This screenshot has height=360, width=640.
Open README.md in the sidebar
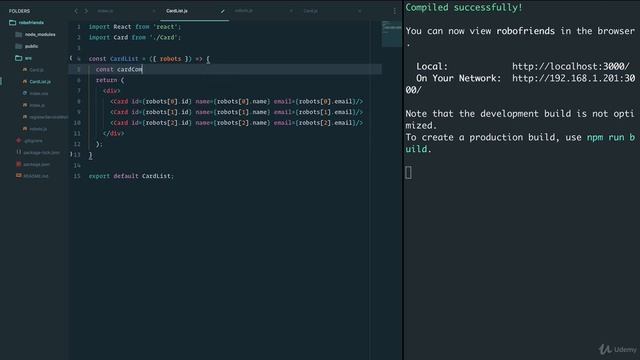(x=36, y=176)
